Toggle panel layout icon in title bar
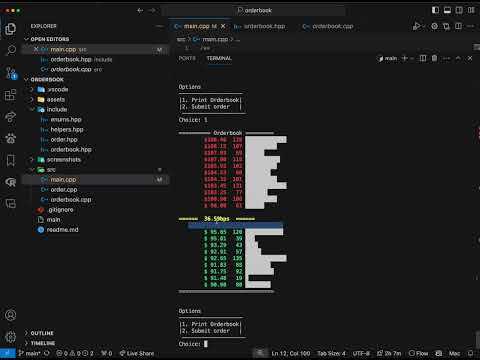 coord(447,10)
